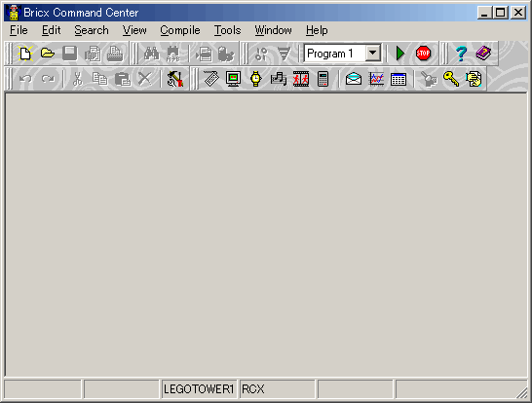This screenshot has width=532, height=403.
Task: Stop the program with the red STOP sign
Action: tap(423, 54)
